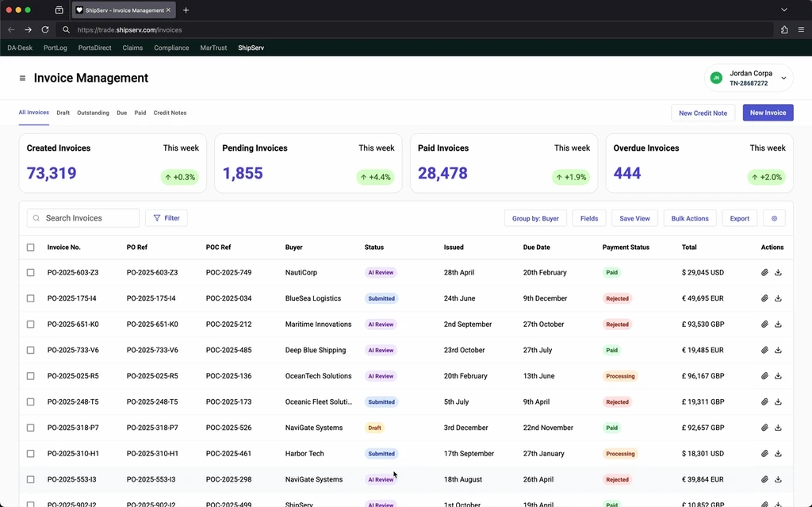
Task: Open the Fields column chooser
Action: pos(589,218)
